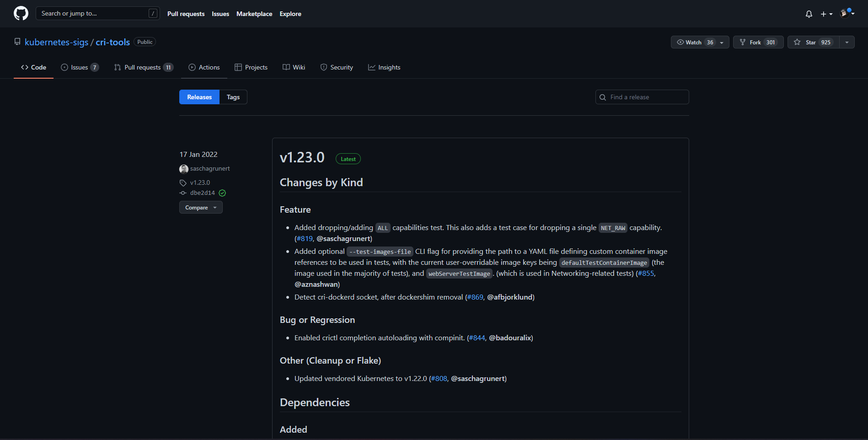This screenshot has width=868, height=440.
Task: Open the Security tab
Action: [x=337, y=67]
